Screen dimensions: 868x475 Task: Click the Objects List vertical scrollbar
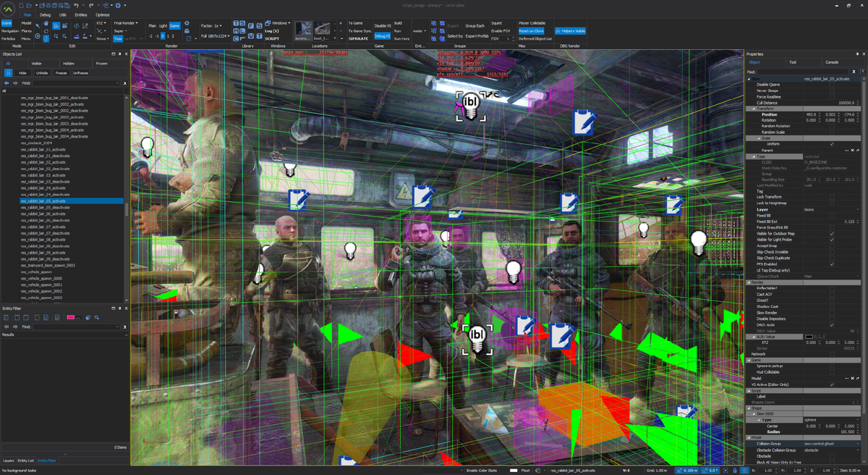(x=127, y=210)
